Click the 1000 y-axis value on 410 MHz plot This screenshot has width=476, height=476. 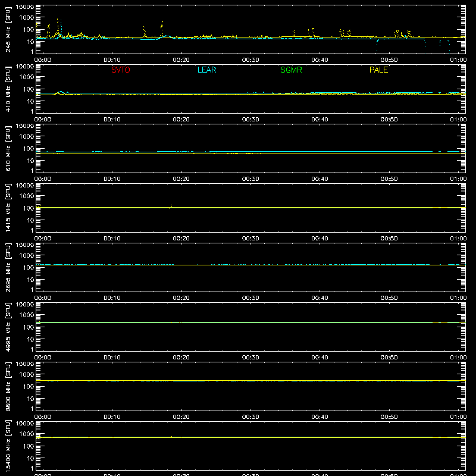27,77
